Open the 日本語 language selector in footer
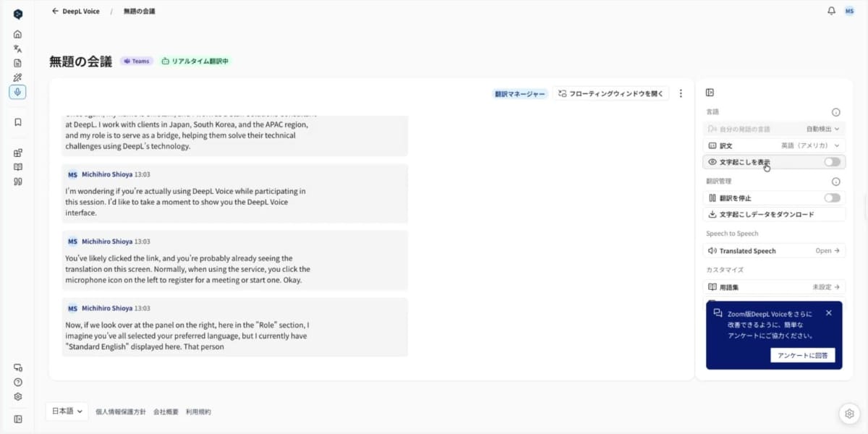Viewport: 868px width, 434px height. pos(66,411)
